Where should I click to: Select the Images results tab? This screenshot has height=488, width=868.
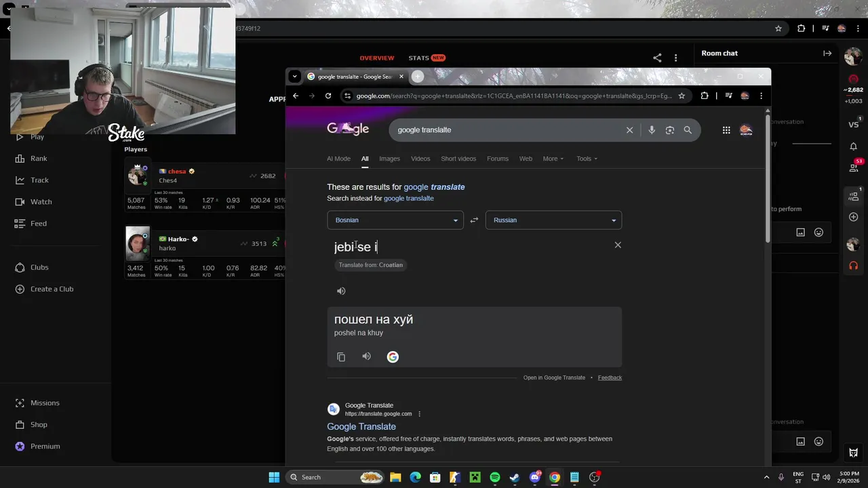[389, 159]
